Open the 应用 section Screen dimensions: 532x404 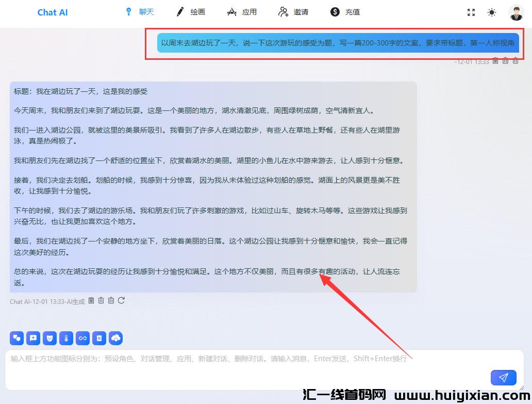click(x=242, y=11)
